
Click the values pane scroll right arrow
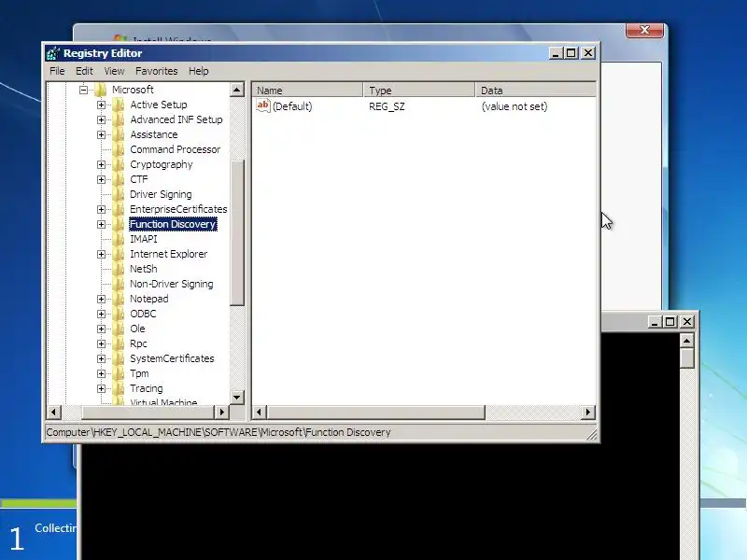tap(588, 412)
